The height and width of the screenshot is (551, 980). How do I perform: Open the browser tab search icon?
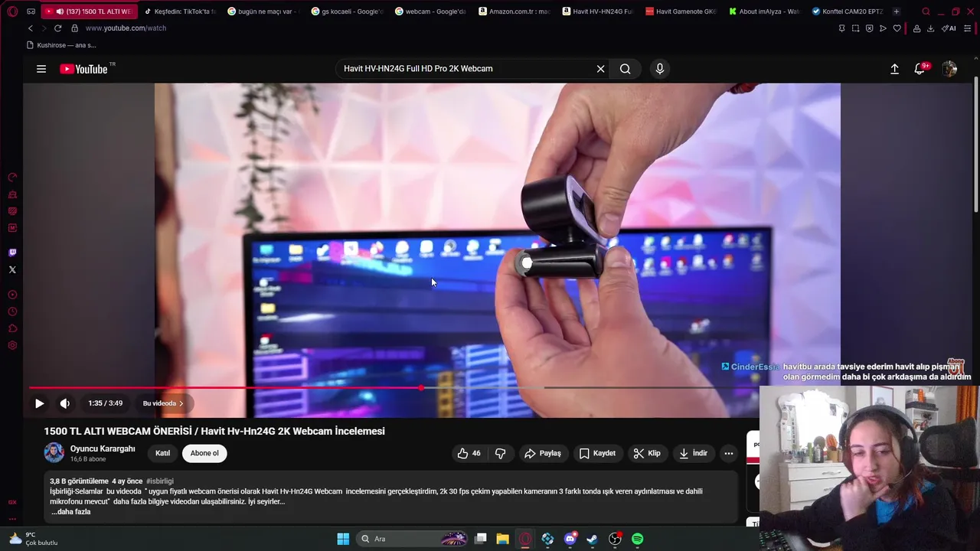point(926,11)
